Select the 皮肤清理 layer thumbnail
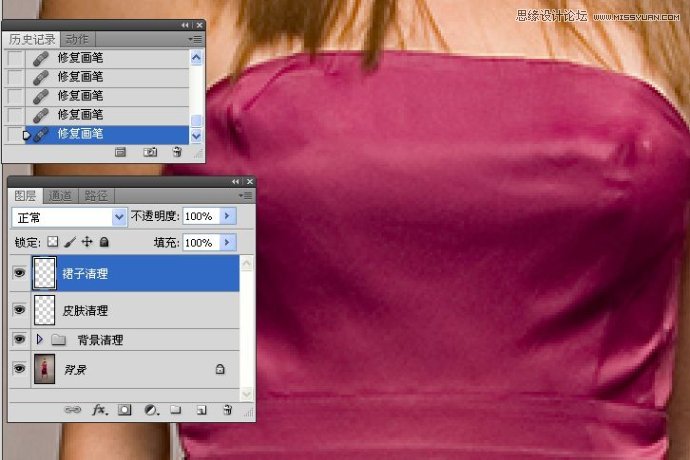The height and width of the screenshot is (460, 690). click(x=46, y=310)
